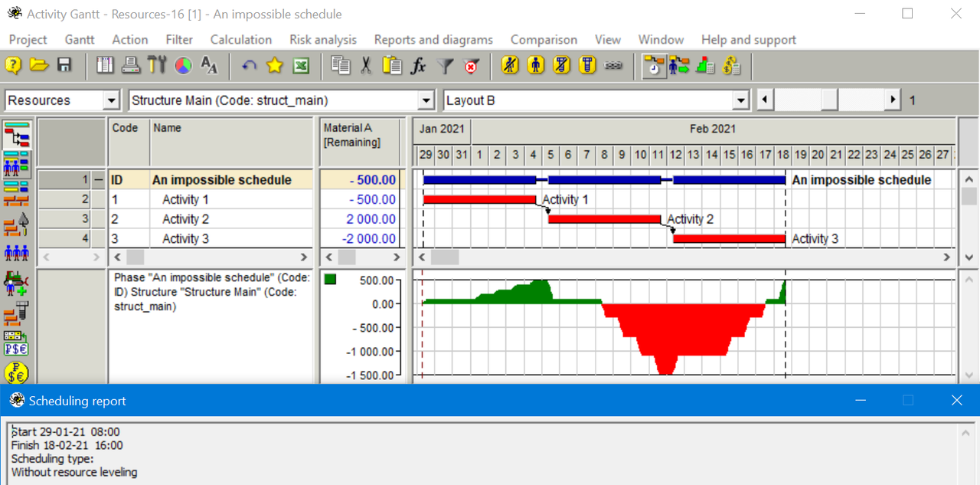
Task: Open a project with the folder icon
Action: [x=39, y=66]
